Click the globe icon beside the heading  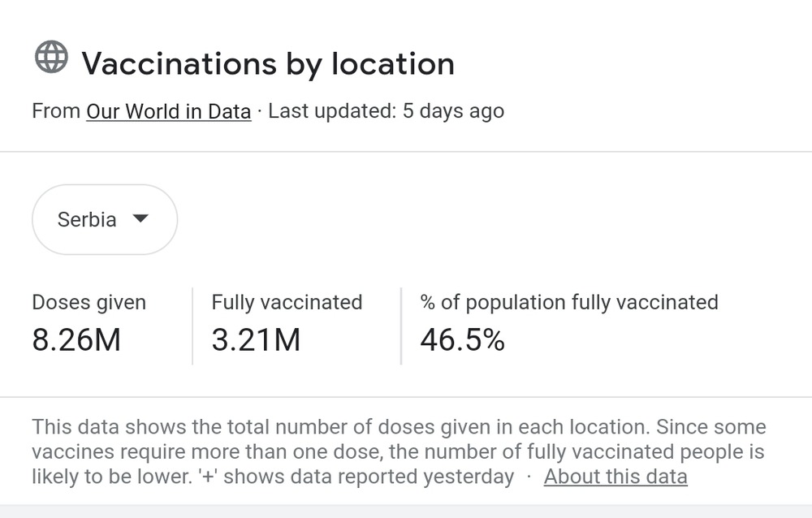click(51, 58)
